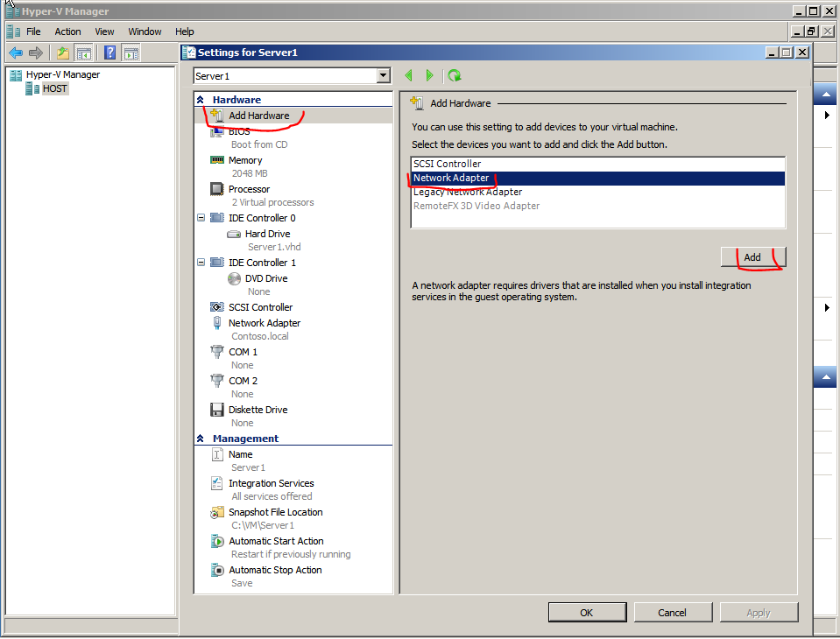Close the Settings for Server1 dialog
Screen dimensions: 840x639
click(x=802, y=53)
